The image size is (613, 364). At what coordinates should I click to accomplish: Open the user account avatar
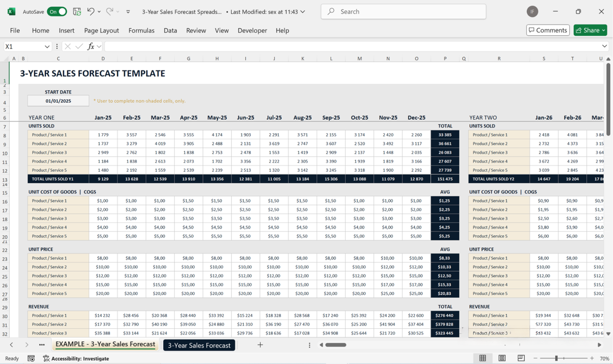pos(532,12)
